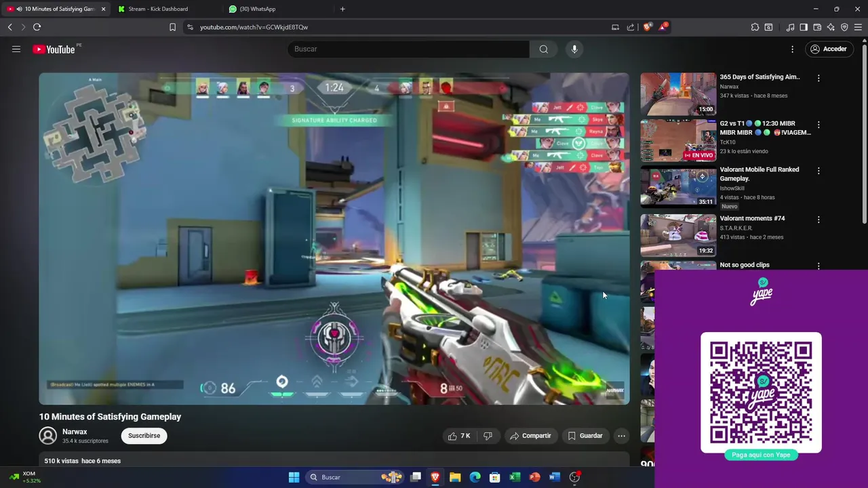
Task: Open Excel from the taskbar
Action: tap(515, 477)
